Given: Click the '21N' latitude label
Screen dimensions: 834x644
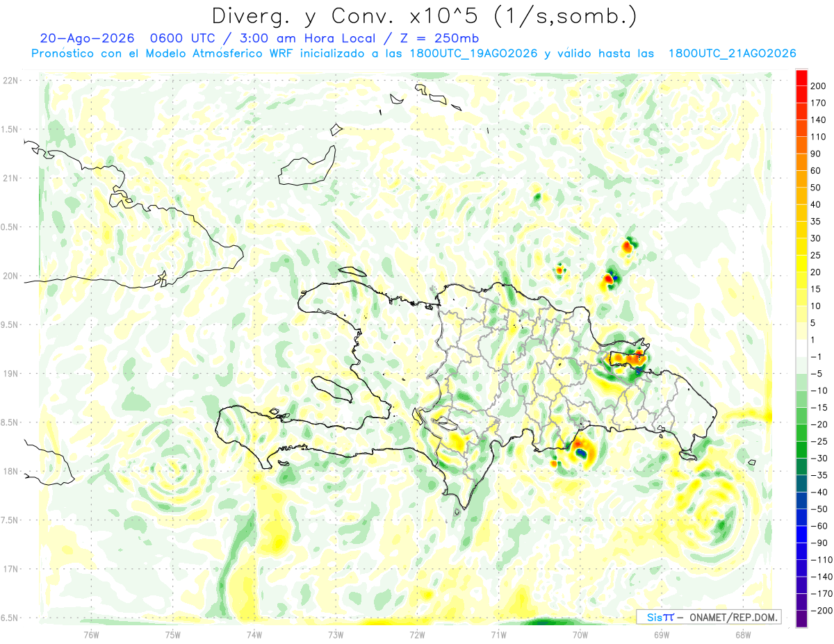Looking at the screenshot, I should point(10,178).
